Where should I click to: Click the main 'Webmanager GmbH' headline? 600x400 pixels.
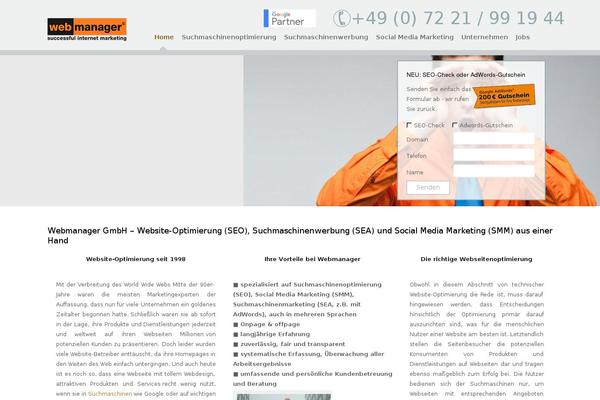pyautogui.click(x=300, y=236)
